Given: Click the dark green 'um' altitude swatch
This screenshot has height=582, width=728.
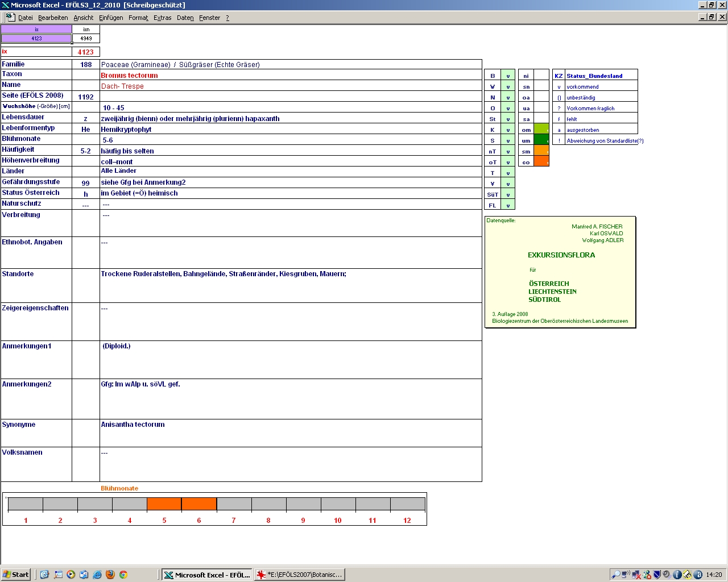Looking at the screenshot, I should pyautogui.click(x=541, y=140).
